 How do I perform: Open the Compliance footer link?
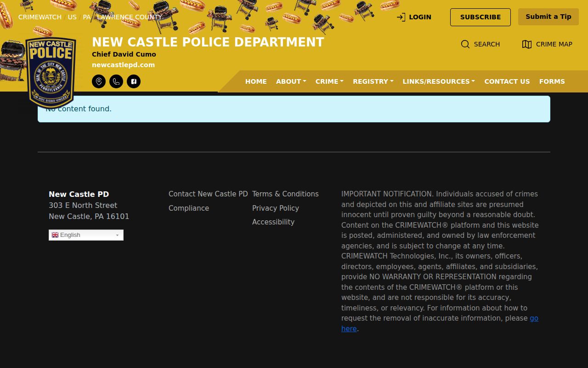[x=189, y=208]
